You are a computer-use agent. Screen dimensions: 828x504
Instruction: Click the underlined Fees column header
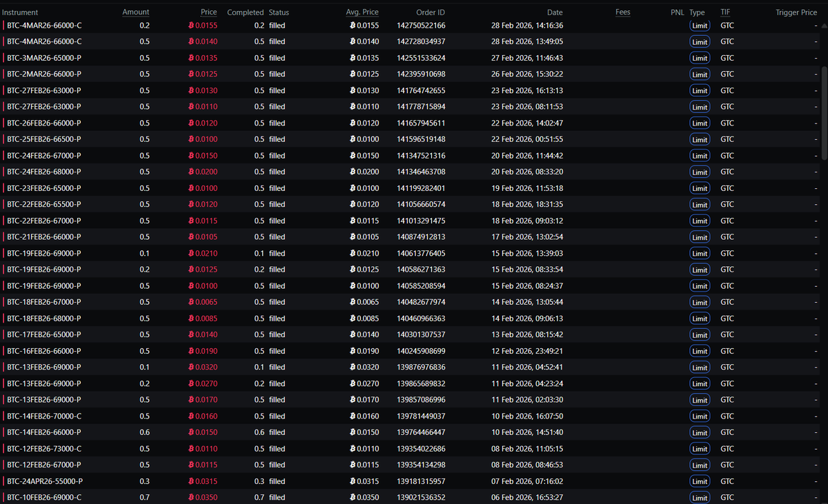click(x=622, y=12)
